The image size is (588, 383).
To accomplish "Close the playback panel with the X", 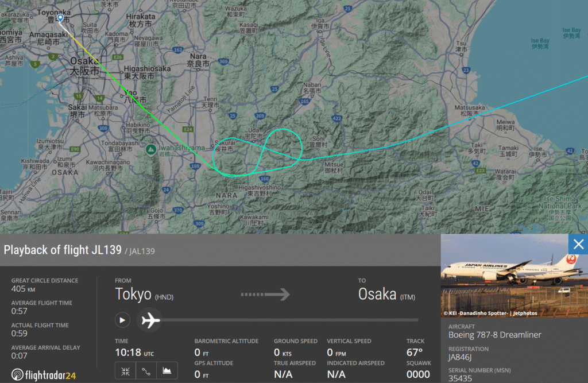I will 578,244.
